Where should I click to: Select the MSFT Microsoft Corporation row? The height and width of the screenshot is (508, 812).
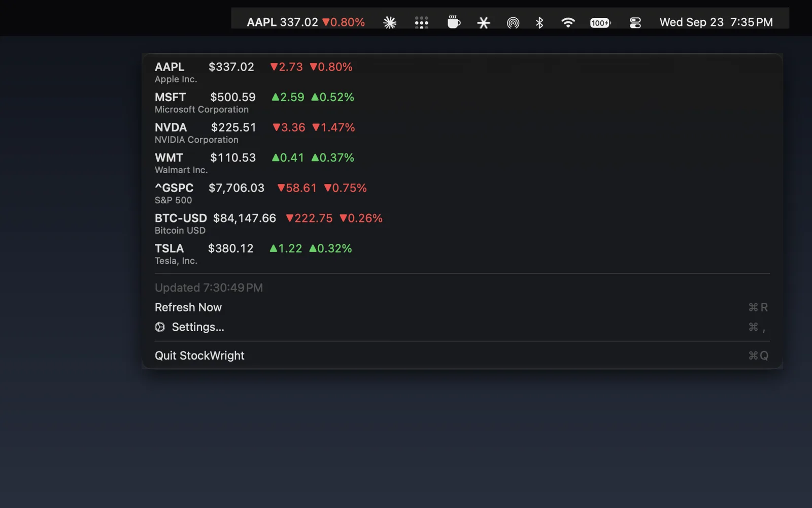(x=462, y=103)
